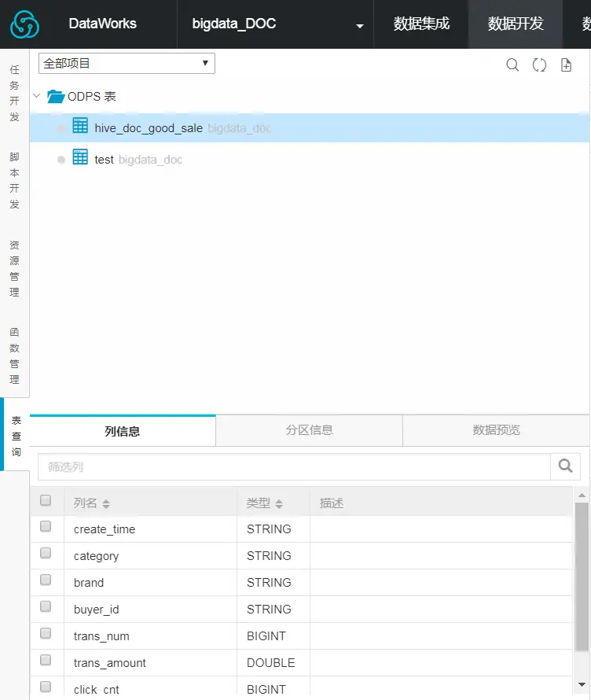Collapse the ODPS 表 tree node chevron
Viewport: 591px width, 700px height.
click(x=37, y=95)
